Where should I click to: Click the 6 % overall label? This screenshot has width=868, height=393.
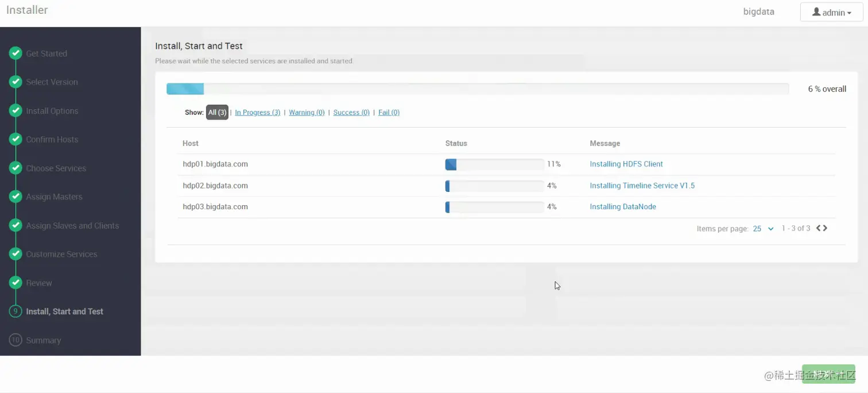[x=827, y=89]
